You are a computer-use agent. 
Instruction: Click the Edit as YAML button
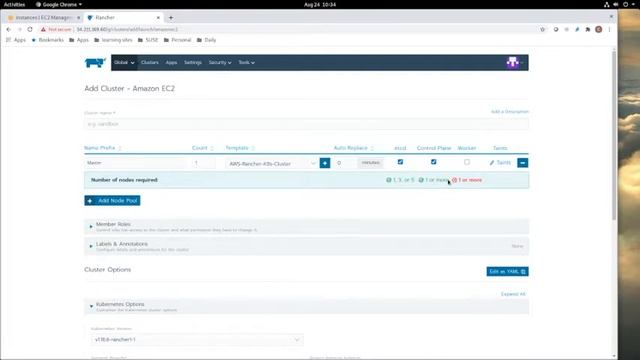(507, 271)
